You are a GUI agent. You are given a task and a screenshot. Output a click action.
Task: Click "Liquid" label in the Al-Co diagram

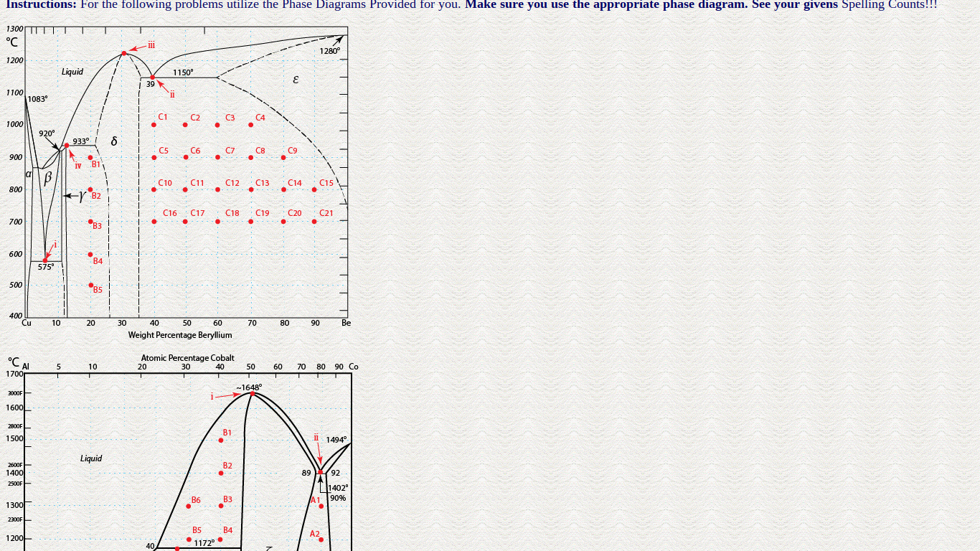(x=91, y=458)
